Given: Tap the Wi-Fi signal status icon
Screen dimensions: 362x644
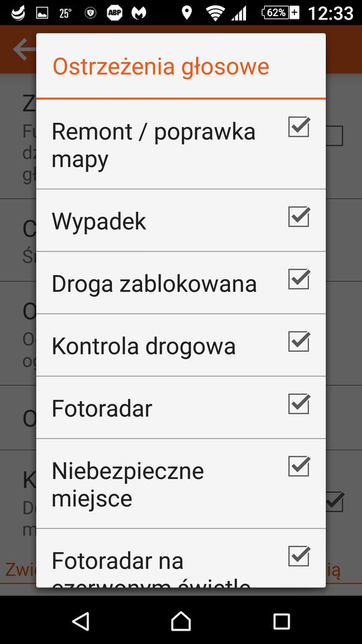Looking at the screenshot, I should point(215,13).
